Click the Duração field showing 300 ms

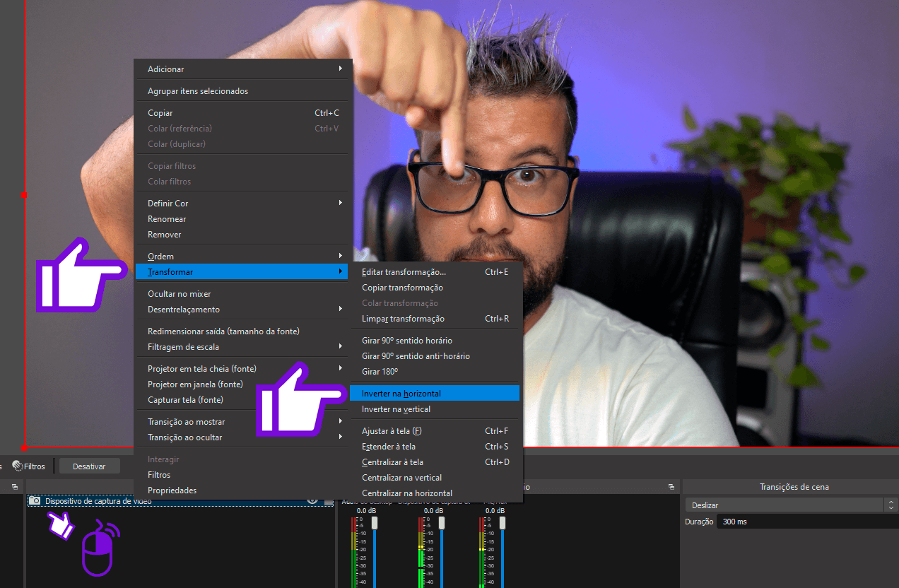pyautogui.click(x=807, y=522)
